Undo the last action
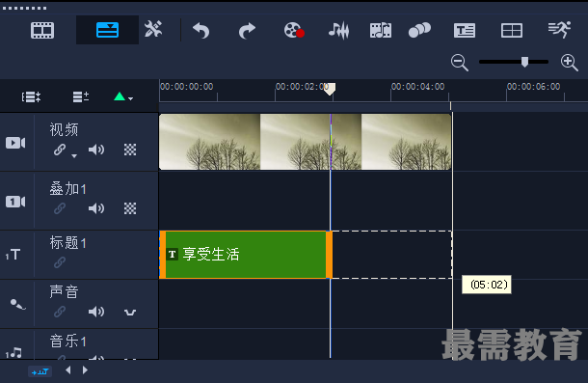Viewport: 588px width, 383px height. [x=201, y=31]
